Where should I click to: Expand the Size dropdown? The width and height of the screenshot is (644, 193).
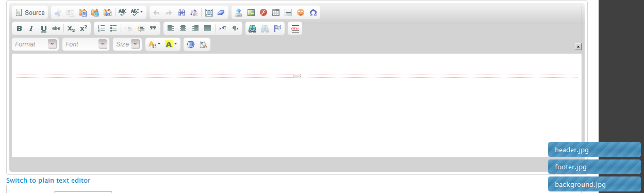(x=127, y=44)
